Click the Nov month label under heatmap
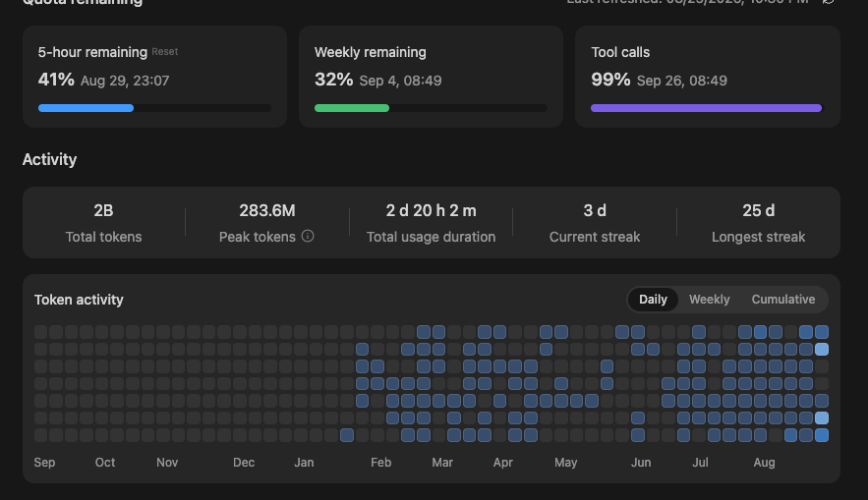 pos(167,463)
